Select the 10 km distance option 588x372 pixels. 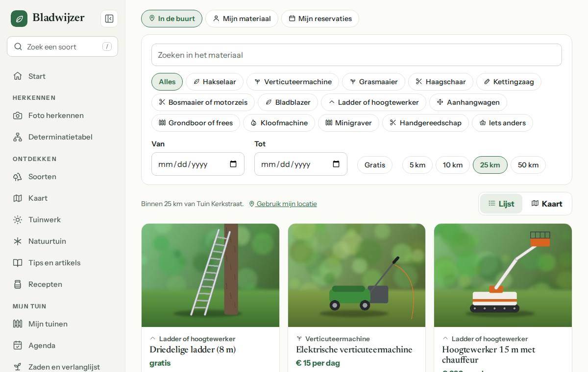click(x=453, y=165)
